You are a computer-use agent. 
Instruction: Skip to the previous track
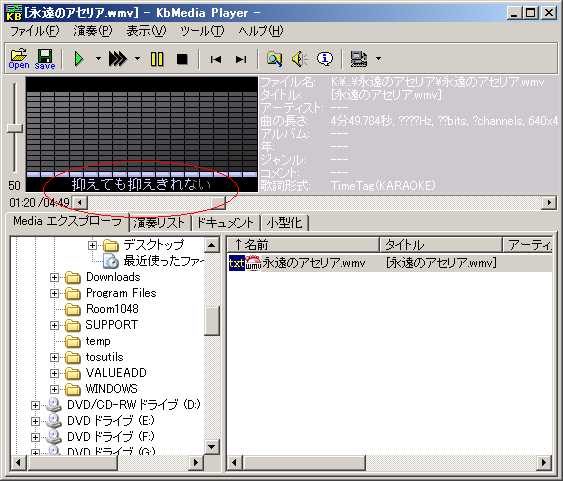(x=215, y=59)
